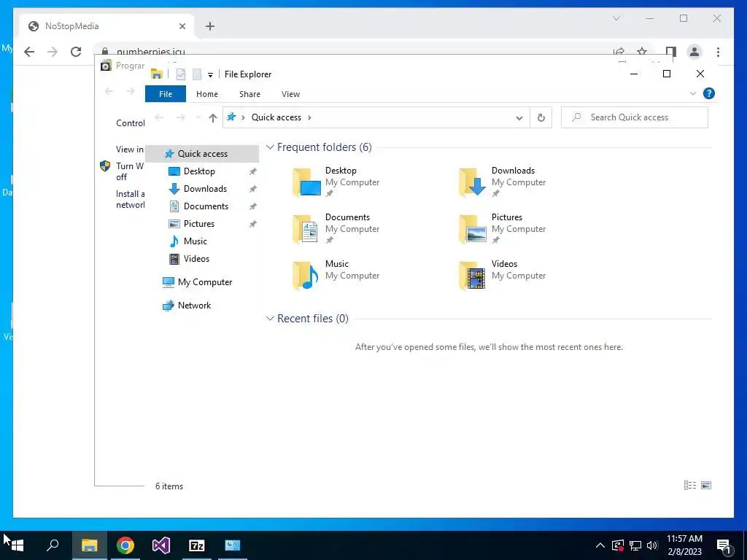Screen dimensions: 747x560
Task: Click the Quick access breadcrumb in address bar
Action: (276, 117)
